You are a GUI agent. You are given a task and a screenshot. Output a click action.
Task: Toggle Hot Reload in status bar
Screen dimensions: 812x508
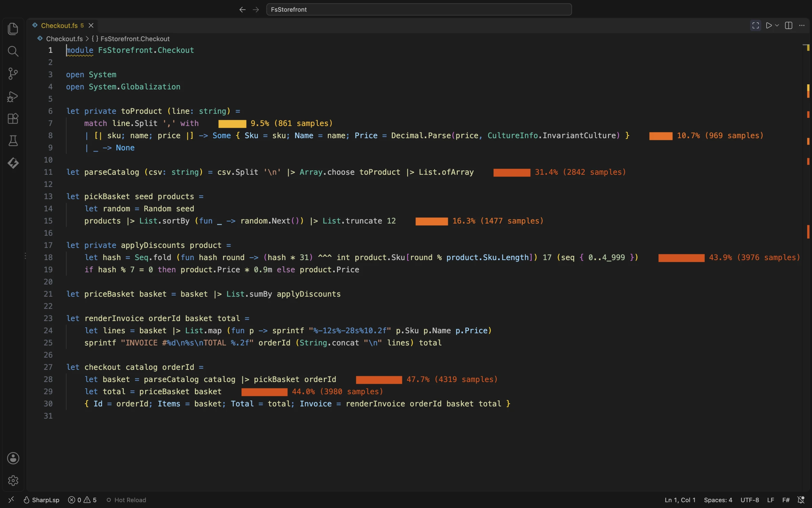(126, 500)
